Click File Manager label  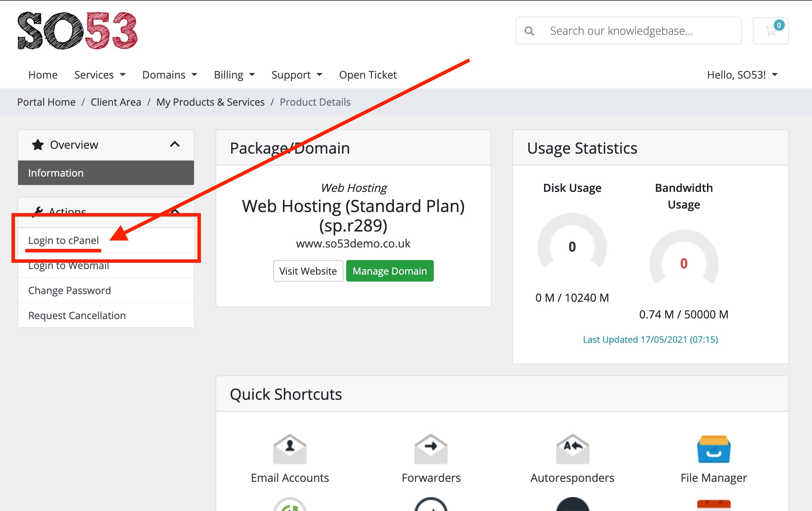(x=714, y=478)
